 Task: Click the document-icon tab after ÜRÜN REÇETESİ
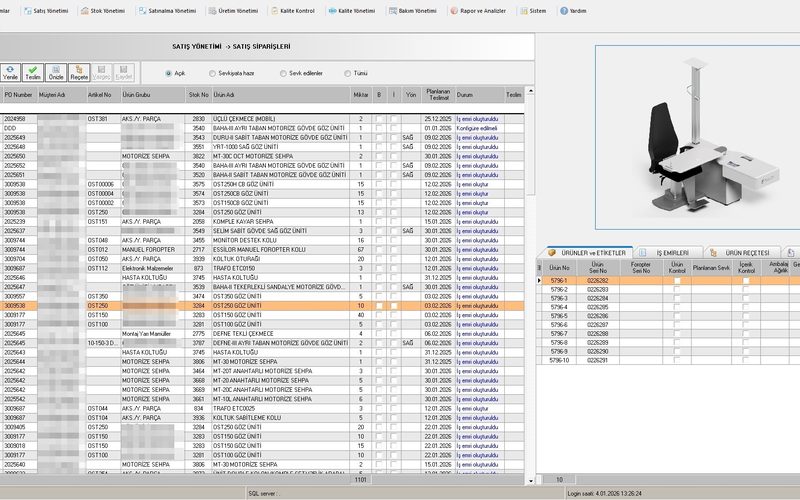coord(790,253)
